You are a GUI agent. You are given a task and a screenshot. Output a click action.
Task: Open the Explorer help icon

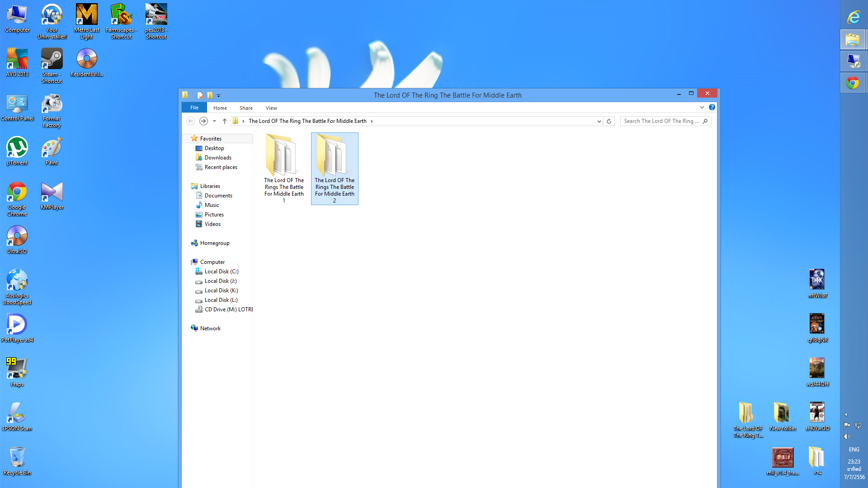[x=712, y=108]
